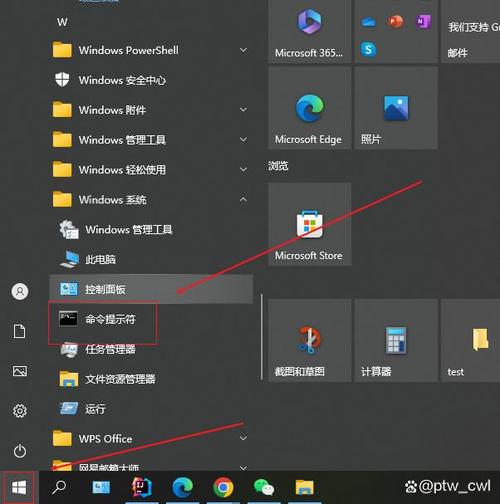500x504 pixels.
Task: Launch Google Chrome from the taskbar
Action: tap(223, 488)
